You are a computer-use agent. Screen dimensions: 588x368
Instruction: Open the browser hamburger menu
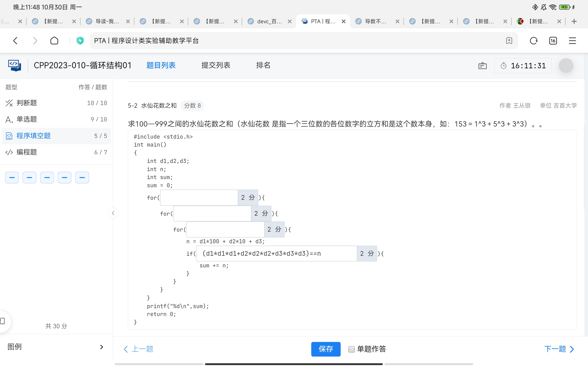tap(572, 41)
